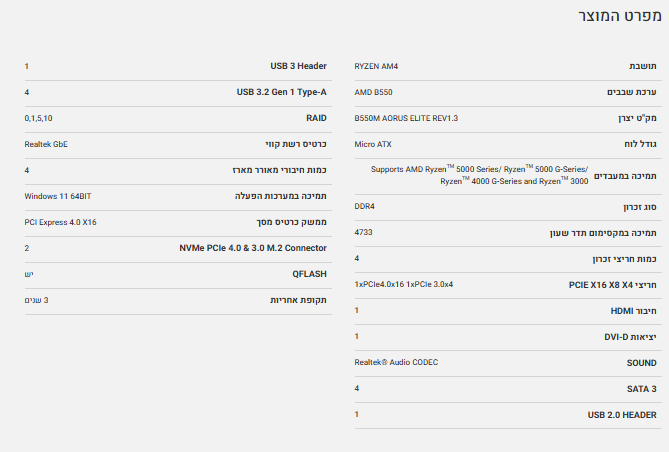Select the 'Realtek GbE' network card value

coord(46,144)
